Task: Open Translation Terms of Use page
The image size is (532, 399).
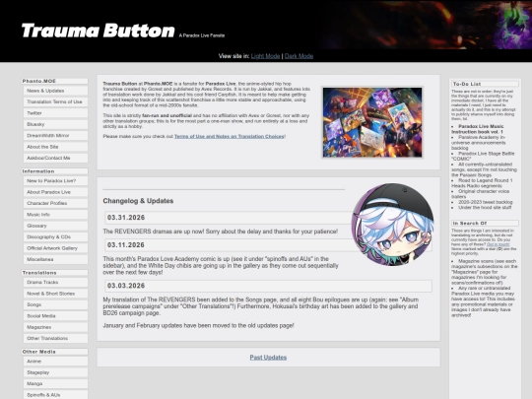Action: [x=55, y=101]
